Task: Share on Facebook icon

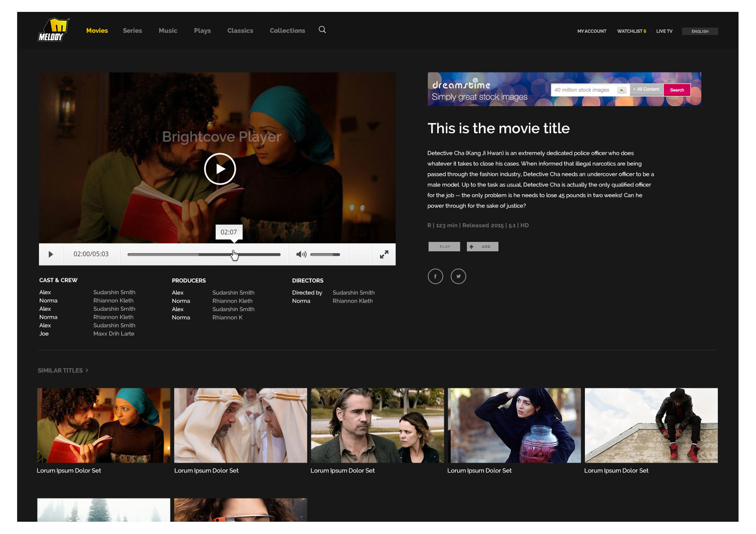Action: pos(435,276)
